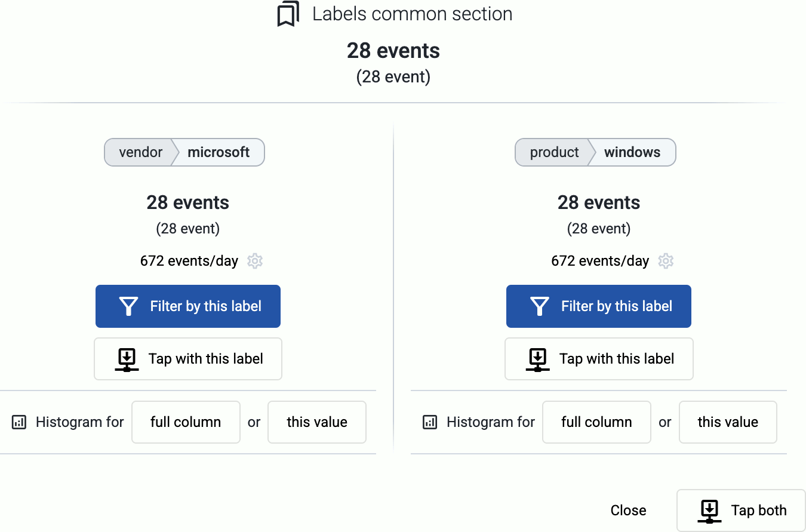Click the tap icon in the Tap both button

709,511
